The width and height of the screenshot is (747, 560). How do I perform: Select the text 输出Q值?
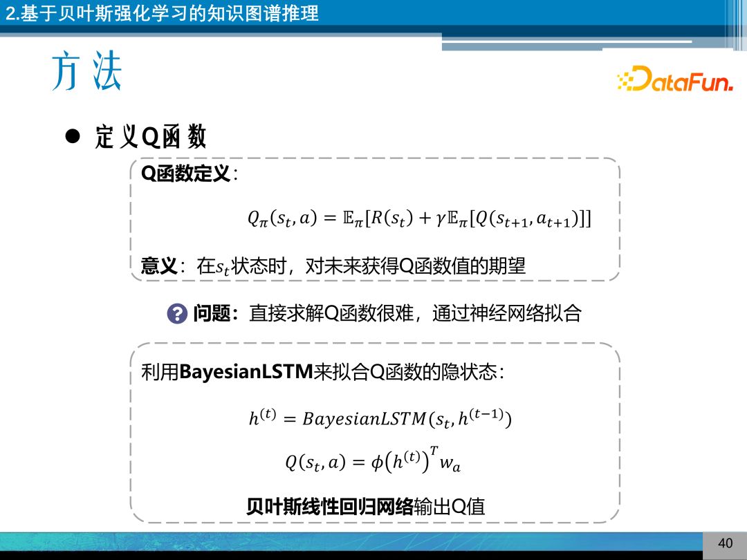450,506
